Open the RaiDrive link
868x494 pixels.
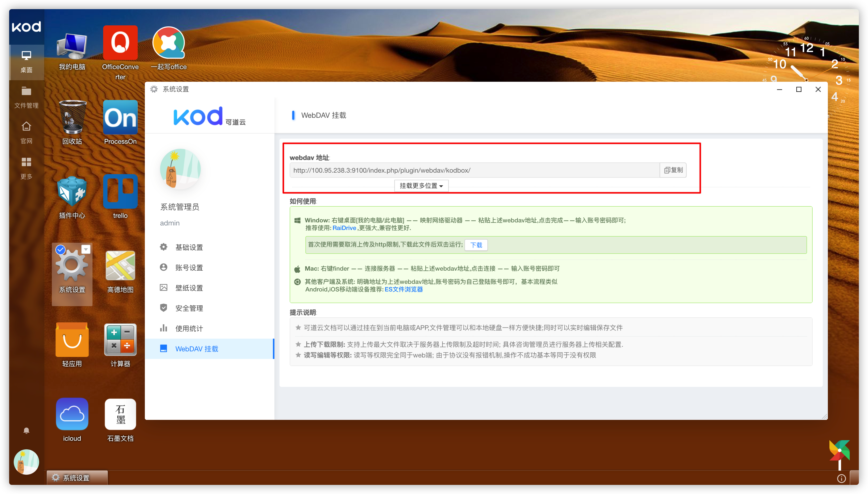(x=344, y=228)
